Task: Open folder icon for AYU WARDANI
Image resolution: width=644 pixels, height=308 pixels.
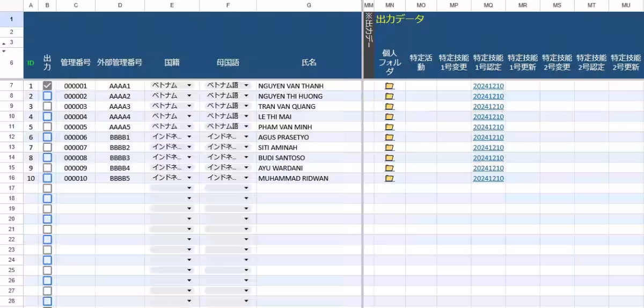Action: [390, 168]
